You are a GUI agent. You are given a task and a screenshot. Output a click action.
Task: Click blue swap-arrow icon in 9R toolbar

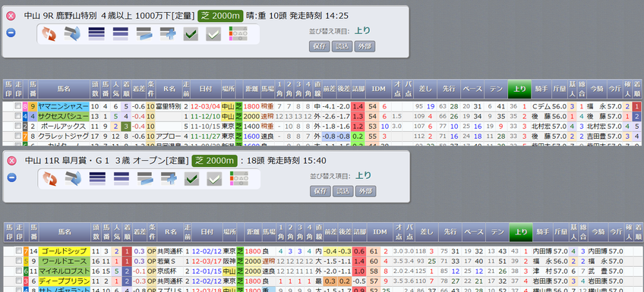(72, 34)
